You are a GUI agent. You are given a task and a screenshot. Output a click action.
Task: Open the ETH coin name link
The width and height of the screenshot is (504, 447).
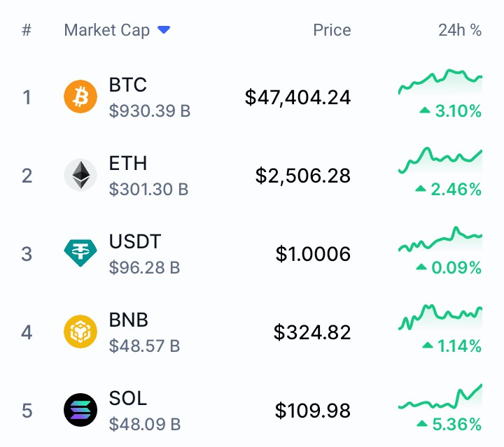tap(128, 163)
